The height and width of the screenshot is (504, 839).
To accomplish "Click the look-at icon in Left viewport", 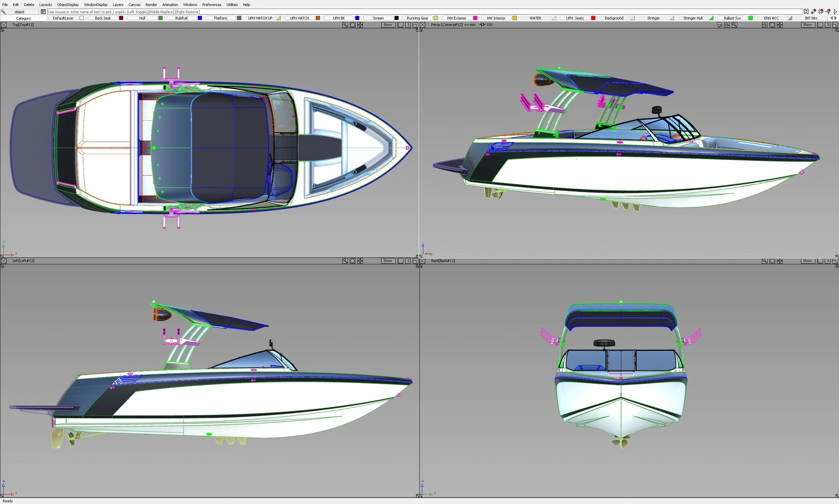I will (x=353, y=261).
